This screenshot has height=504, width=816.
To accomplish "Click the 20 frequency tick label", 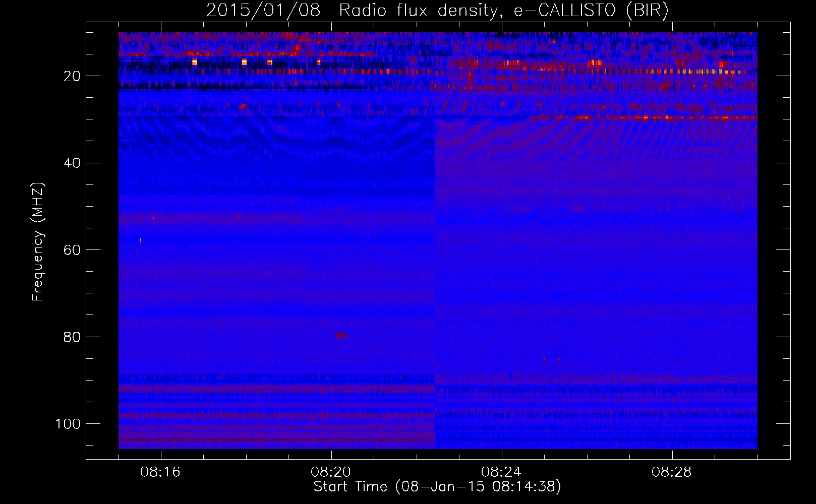I will (x=73, y=76).
